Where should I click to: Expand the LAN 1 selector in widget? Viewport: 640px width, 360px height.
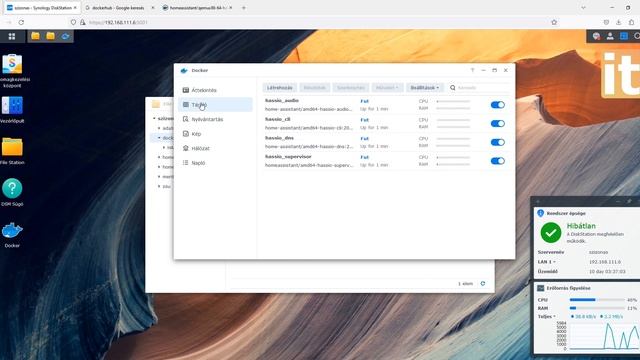tap(547, 262)
